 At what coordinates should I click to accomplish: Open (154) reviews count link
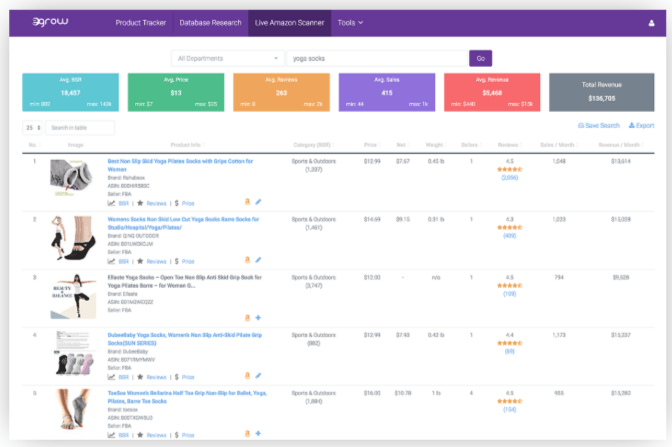pyautogui.click(x=510, y=409)
